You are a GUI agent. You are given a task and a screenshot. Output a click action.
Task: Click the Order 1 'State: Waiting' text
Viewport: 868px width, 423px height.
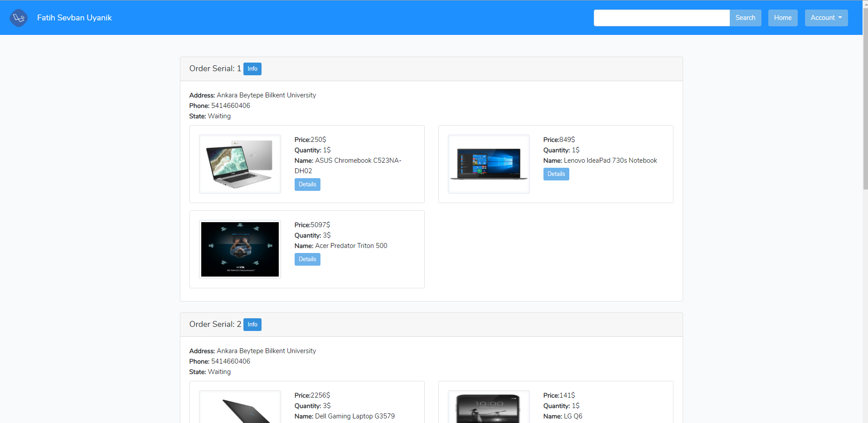click(x=210, y=116)
